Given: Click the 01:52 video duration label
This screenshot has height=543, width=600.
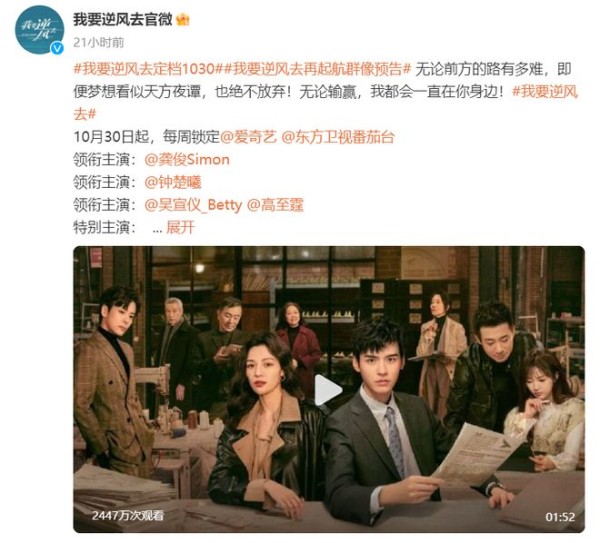Looking at the screenshot, I should 560,517.
